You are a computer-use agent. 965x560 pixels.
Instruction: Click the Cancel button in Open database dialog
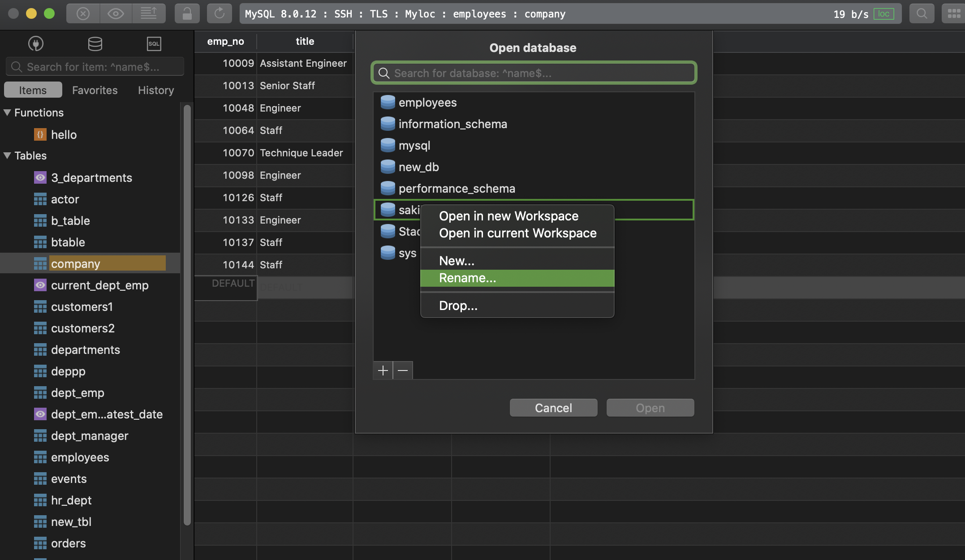553,408
